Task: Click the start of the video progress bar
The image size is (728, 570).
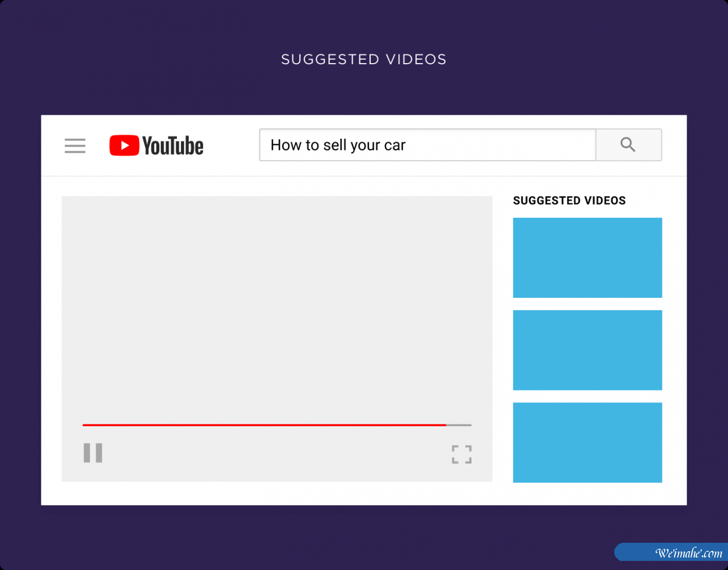Action: [84, 425]
